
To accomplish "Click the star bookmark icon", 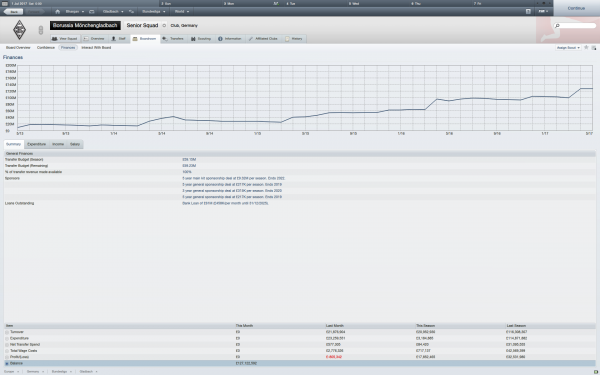I will tap(586, 47).
